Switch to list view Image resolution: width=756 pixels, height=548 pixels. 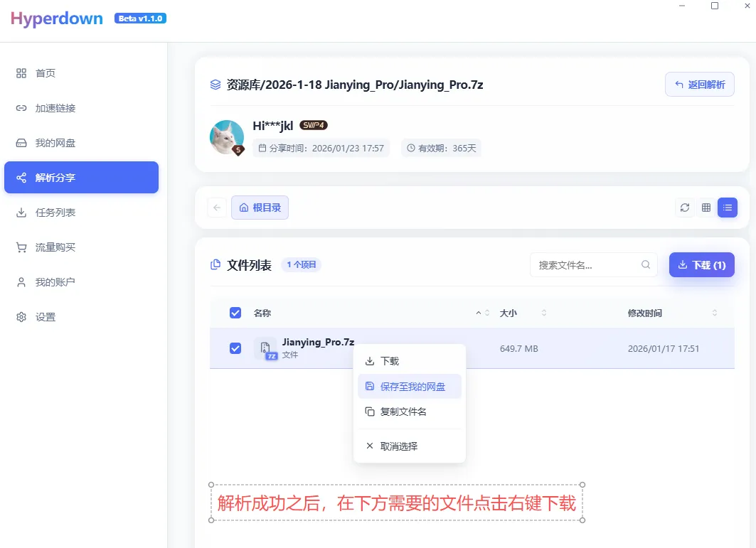(x=728, y=208)
